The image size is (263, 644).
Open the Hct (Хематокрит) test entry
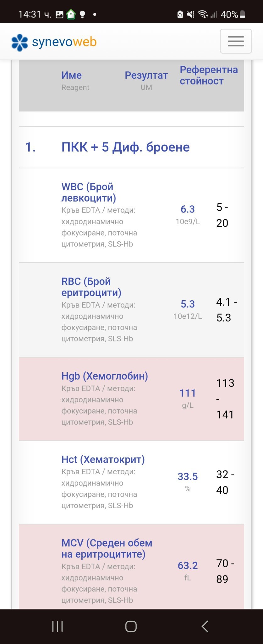(x=103, y=459)
